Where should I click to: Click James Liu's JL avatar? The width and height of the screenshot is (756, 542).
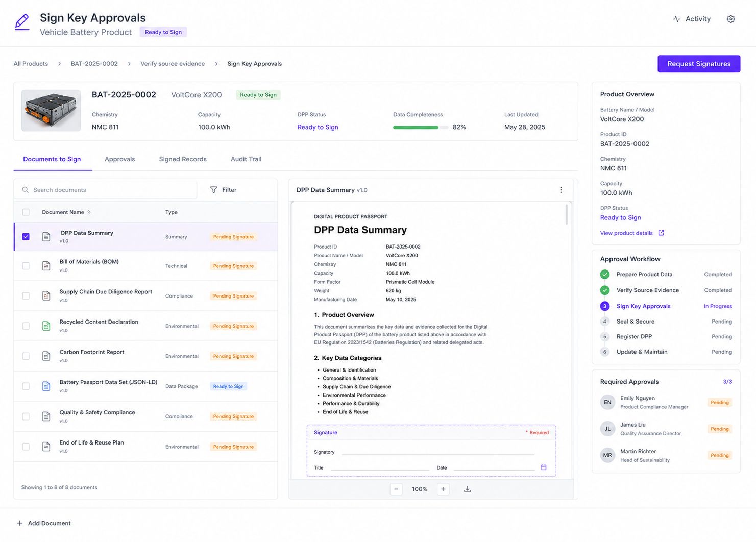607,429
